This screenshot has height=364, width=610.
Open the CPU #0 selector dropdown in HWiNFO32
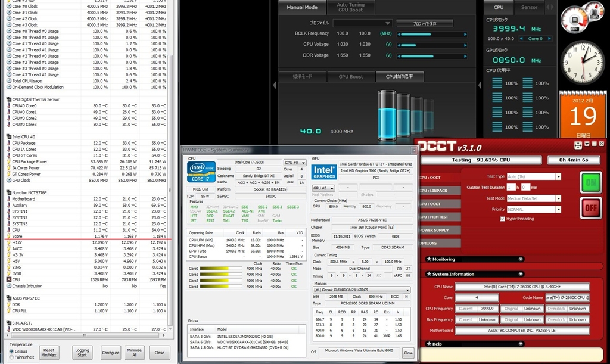295,162
